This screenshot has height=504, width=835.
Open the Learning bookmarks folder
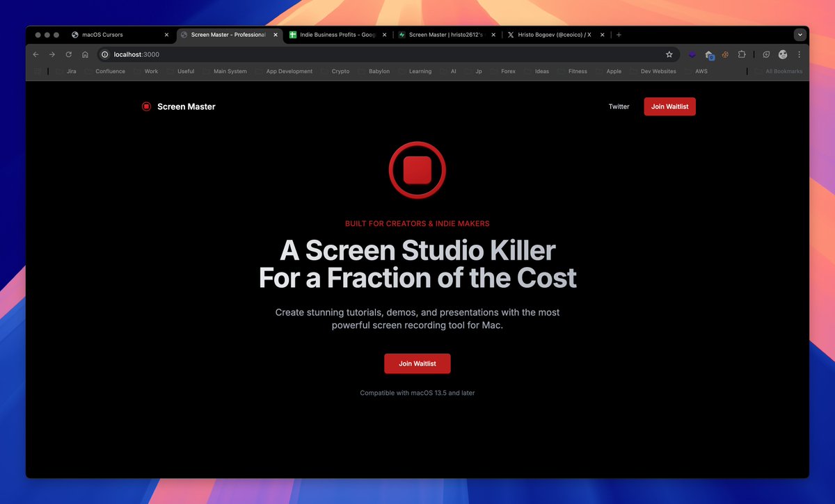(414, 71)
